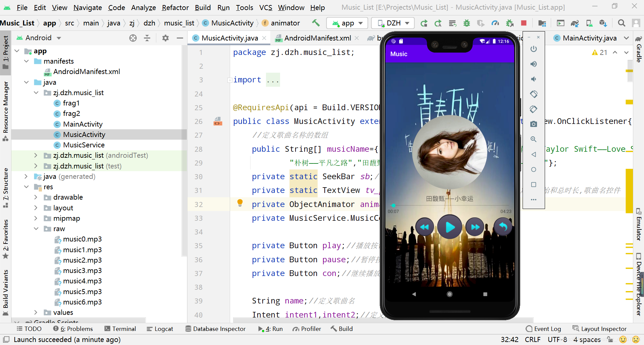Open the Terminal tool window
The height and width of the screenshot is (345, 644).
(120, 329)
